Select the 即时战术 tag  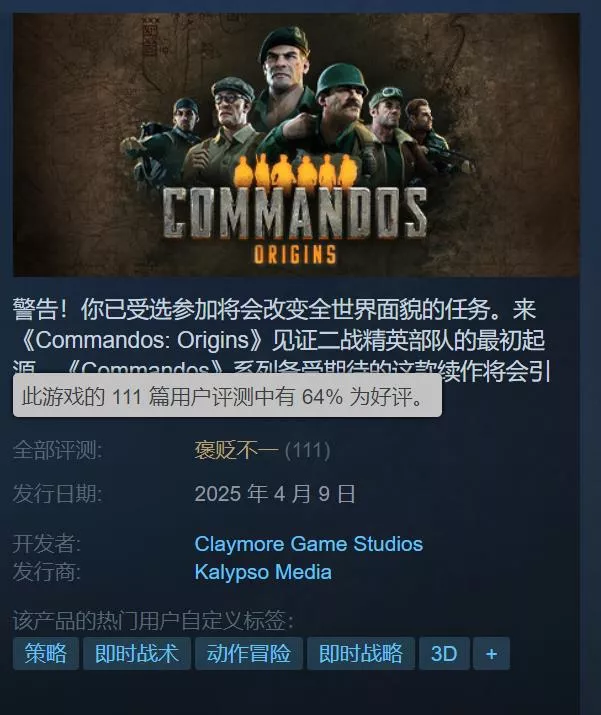click(137, 653)
